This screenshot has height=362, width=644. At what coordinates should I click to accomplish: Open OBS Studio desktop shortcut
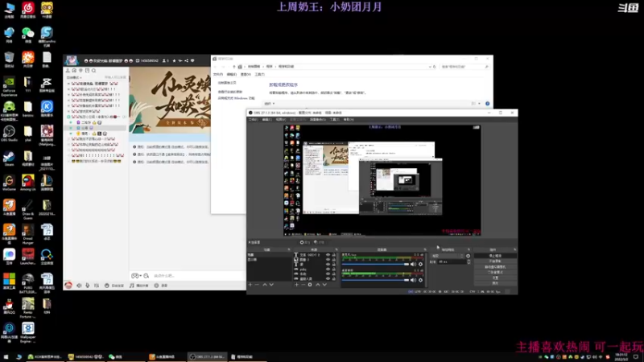[9, 134]
